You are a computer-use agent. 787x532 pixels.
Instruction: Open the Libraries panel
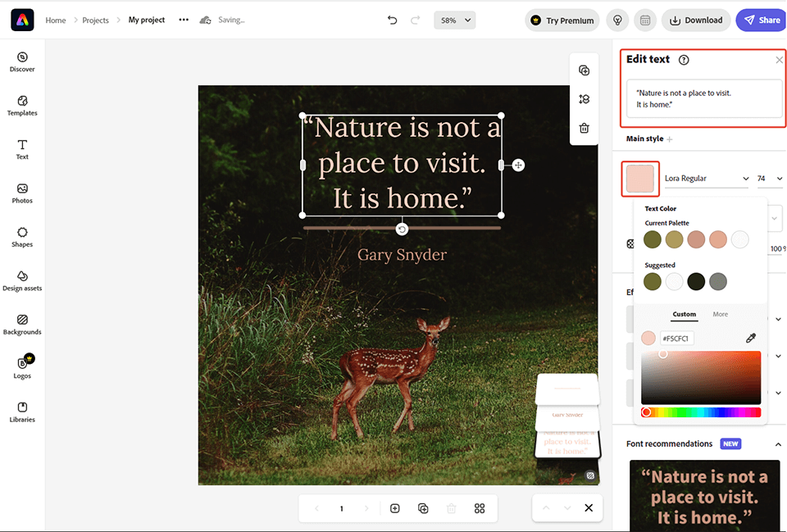(22, 412)
